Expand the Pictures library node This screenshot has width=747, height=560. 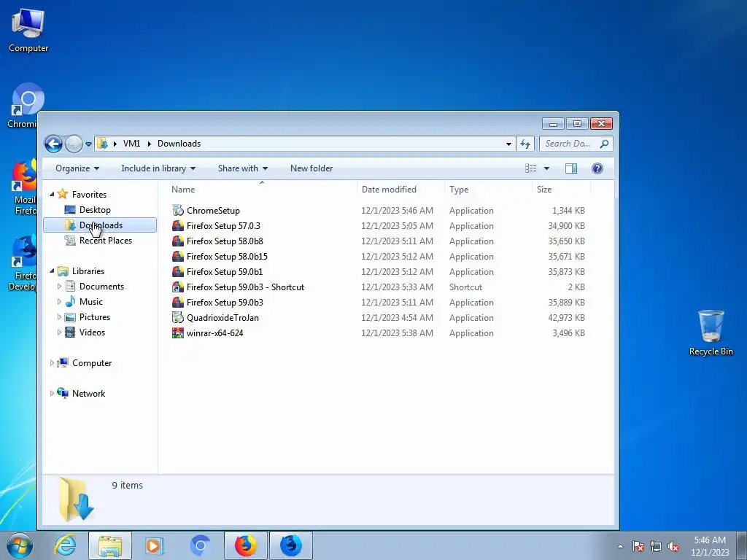coord(59,317)
